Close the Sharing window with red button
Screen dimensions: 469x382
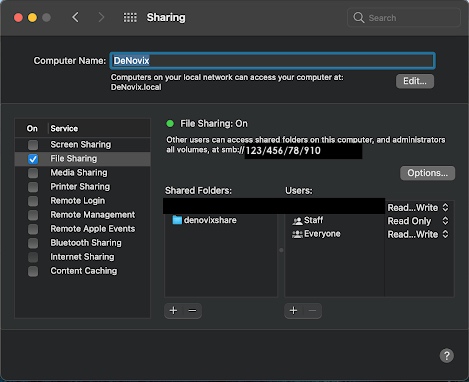[18, 17]
